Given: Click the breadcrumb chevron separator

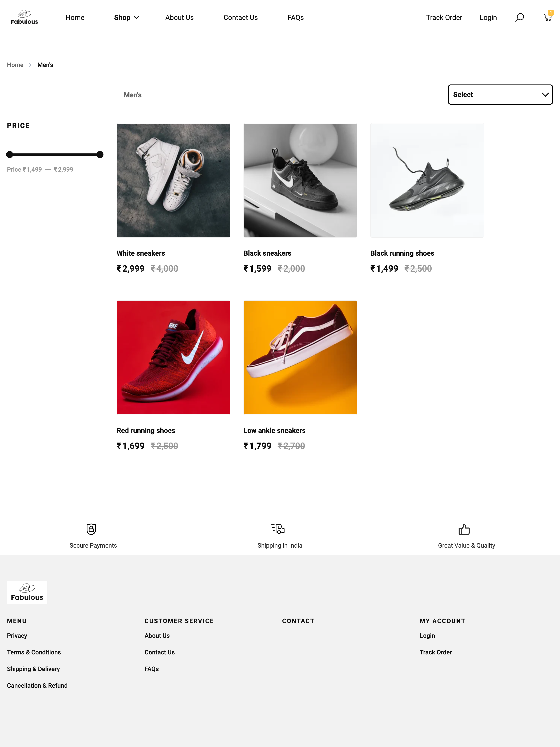Looking at the screenshot, I should (30, 65).
